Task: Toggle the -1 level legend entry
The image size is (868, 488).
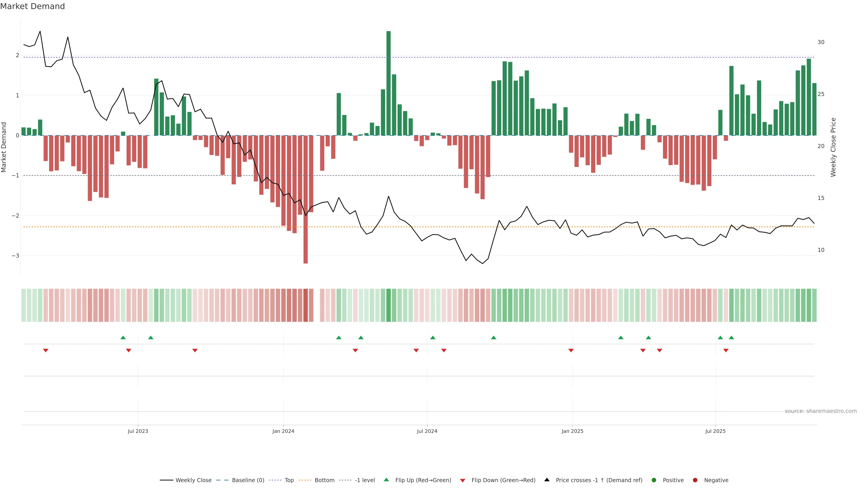Action: click(365, 480)
